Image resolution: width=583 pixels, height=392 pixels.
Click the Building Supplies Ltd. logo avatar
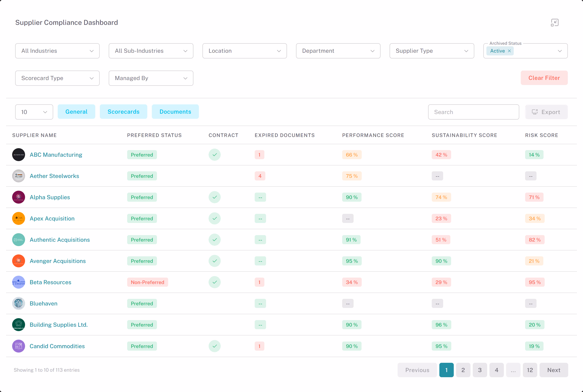18,325
